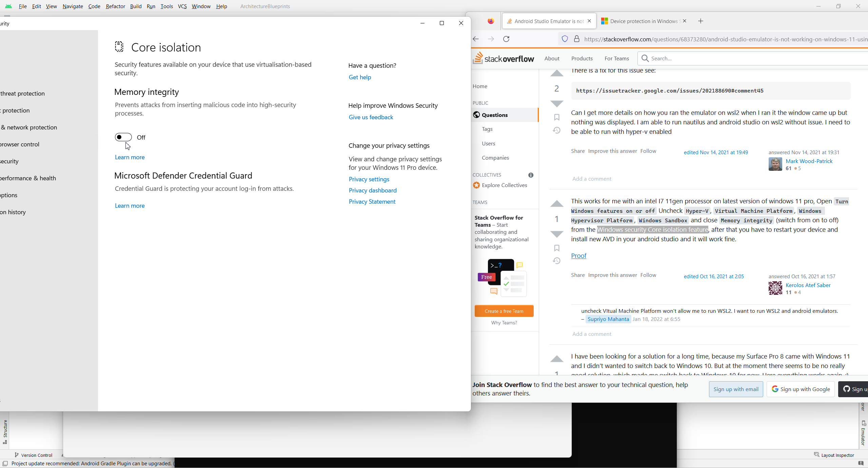Screen dimensions: 868x468
Task: Open the Build menu
Action: (x=136, y=6)
